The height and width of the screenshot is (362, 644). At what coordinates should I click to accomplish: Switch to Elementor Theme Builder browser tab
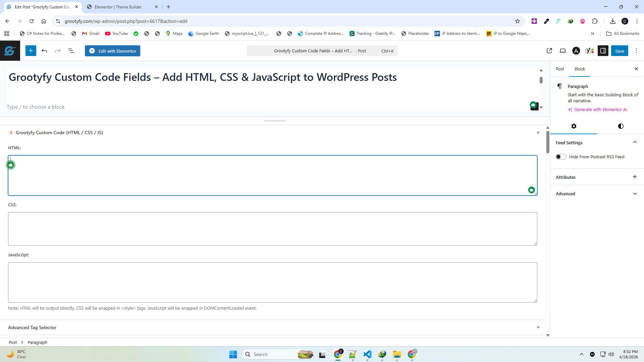(x=118, y=7)
